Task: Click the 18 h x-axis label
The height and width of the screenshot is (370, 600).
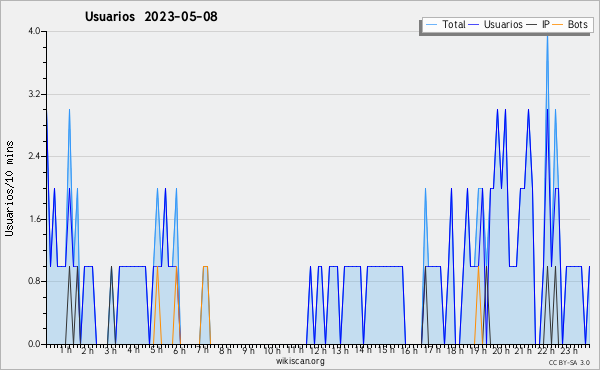Action: pyautogui.click(x=455, y=350)
